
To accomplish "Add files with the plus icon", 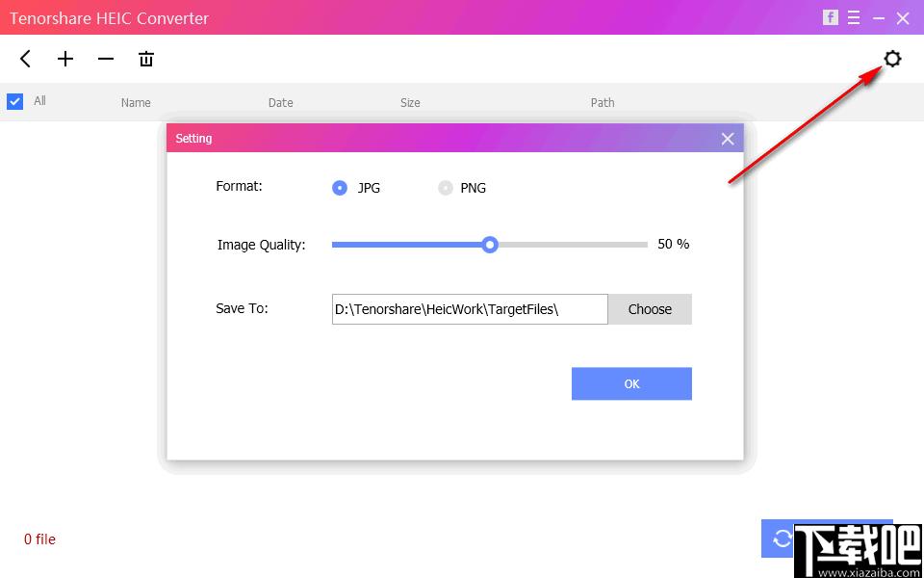I will pyautogui.click(x=65, y=59).
